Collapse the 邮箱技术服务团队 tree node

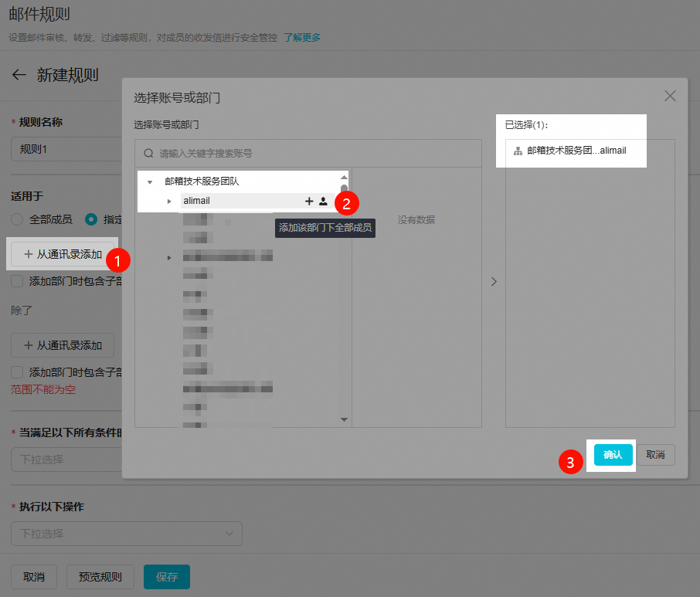(x=149, y=182)
